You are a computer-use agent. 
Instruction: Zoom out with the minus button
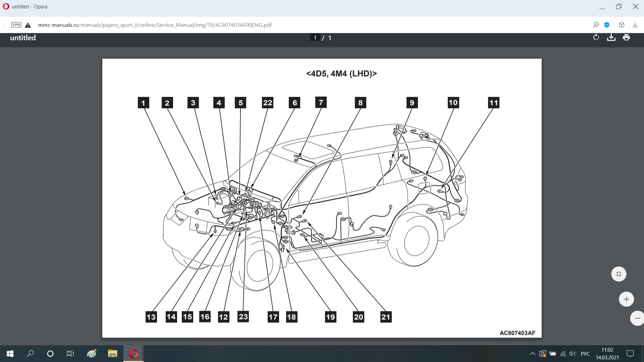[637, 318]
